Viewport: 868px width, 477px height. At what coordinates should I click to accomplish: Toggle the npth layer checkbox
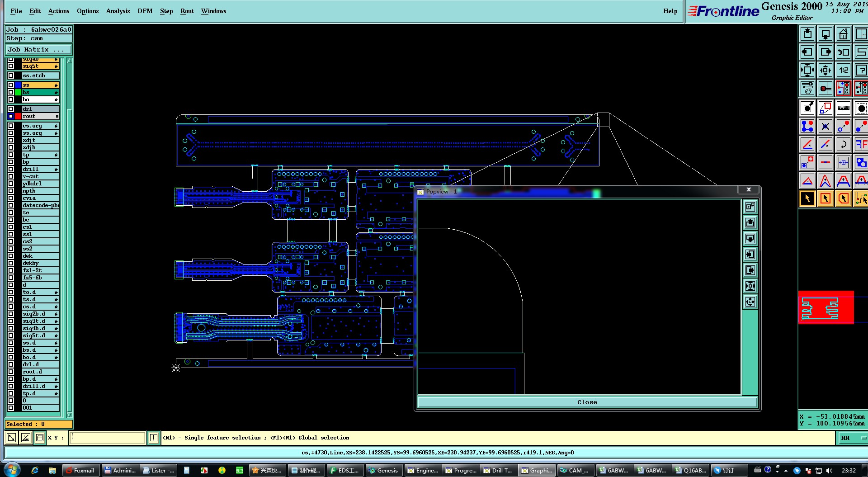point(11,191)
